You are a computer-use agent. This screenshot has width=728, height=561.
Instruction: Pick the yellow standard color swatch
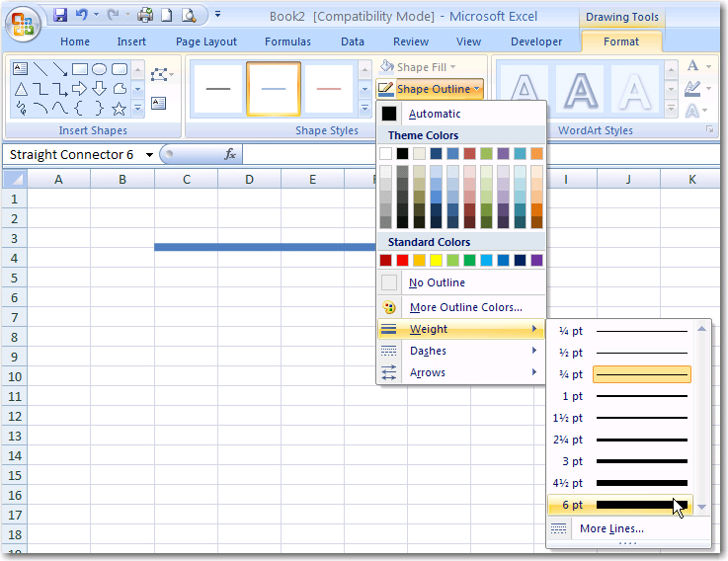click(x=436, y=260)
